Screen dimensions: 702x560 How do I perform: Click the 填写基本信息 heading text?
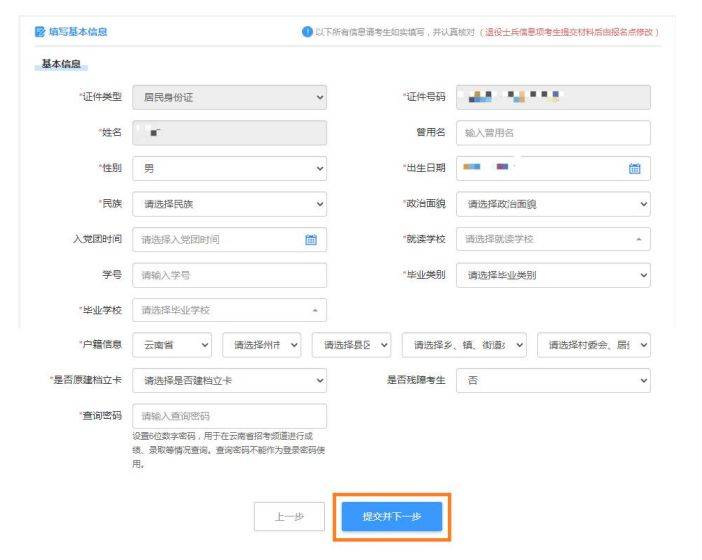(78, 32)
